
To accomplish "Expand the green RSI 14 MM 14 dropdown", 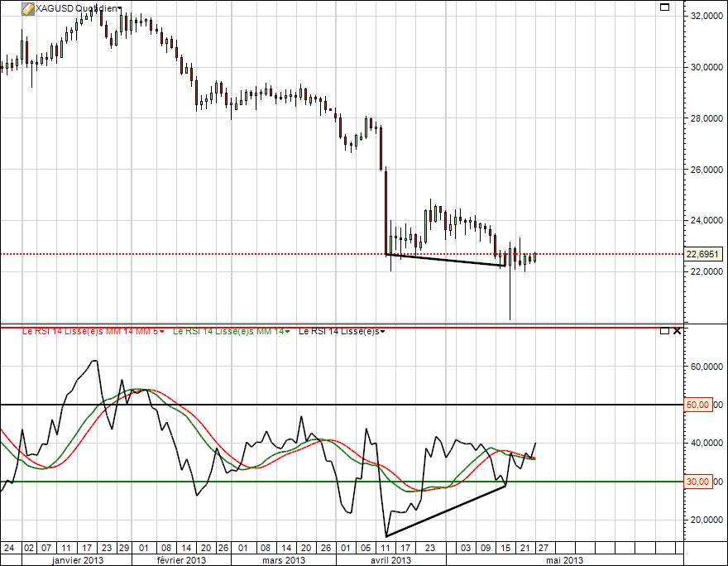I will (289, 331).
